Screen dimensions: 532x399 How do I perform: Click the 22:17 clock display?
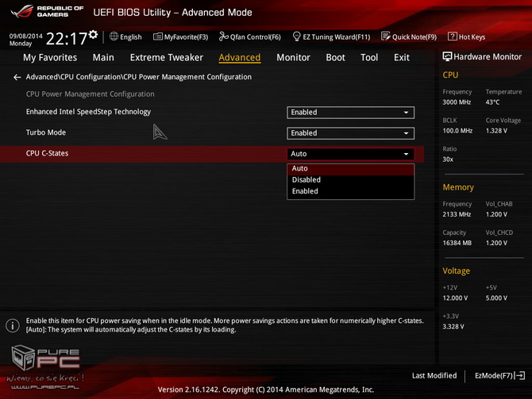click(67, 38)
